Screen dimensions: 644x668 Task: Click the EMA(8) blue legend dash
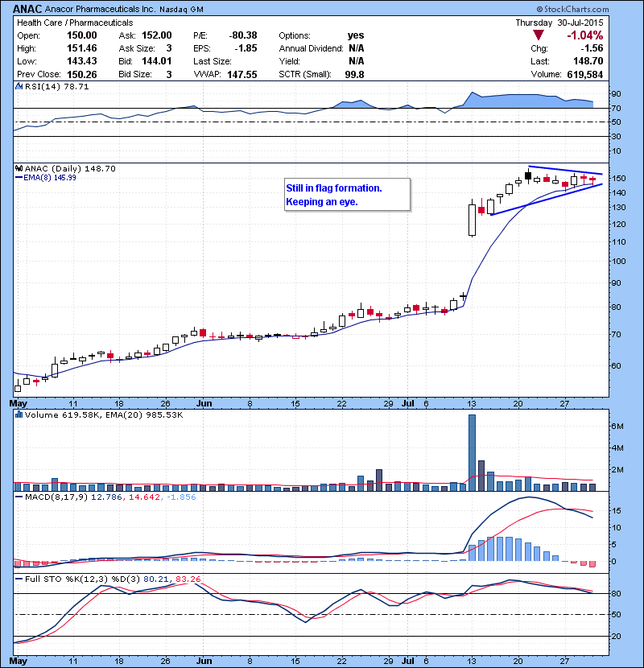(x=19, y=177)
